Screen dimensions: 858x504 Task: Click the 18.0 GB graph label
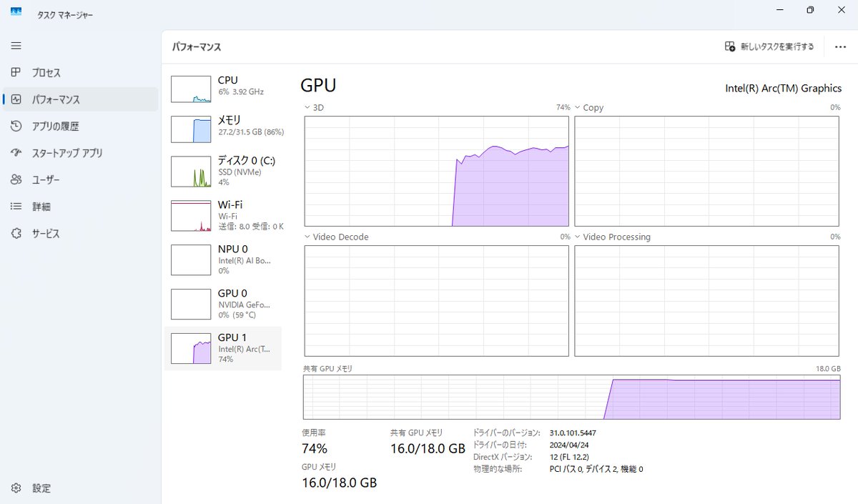[828, 368]
